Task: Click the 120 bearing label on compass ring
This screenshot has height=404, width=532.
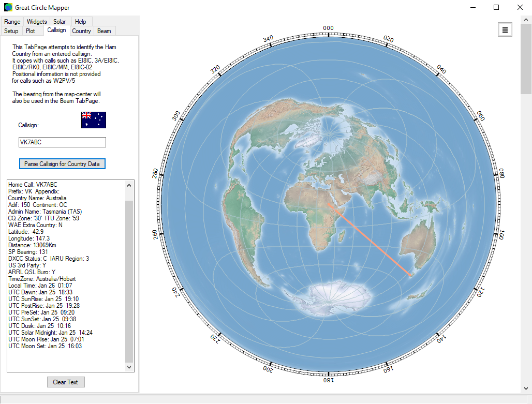Action: point(481,292)
